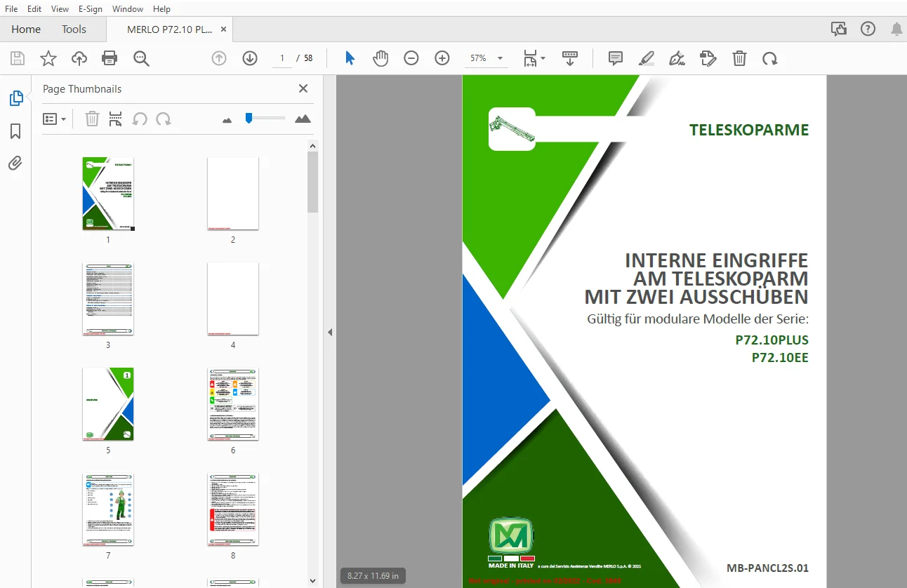The height and width of the screenshot is (588, 907).
Task: Open the Bookmarks sidebar panel
Action: pos(15,131)
